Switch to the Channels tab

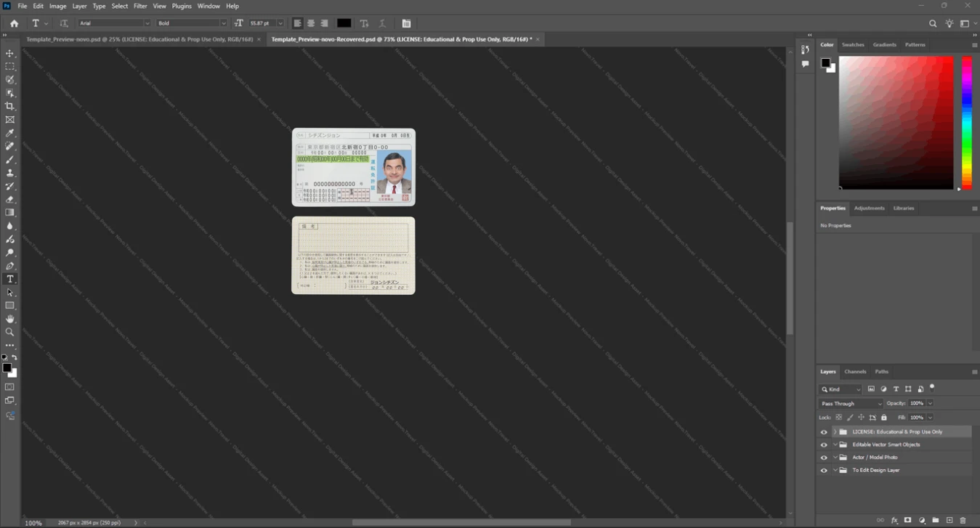point(855,372)
